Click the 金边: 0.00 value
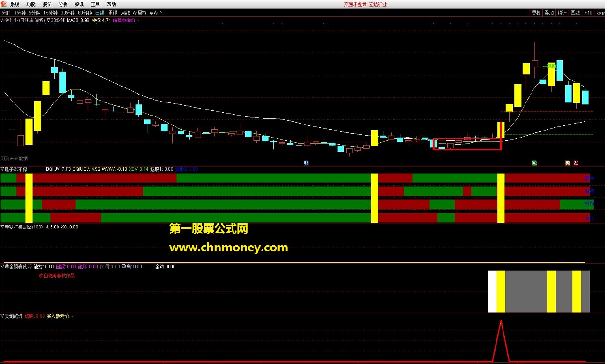 (165, 266)
